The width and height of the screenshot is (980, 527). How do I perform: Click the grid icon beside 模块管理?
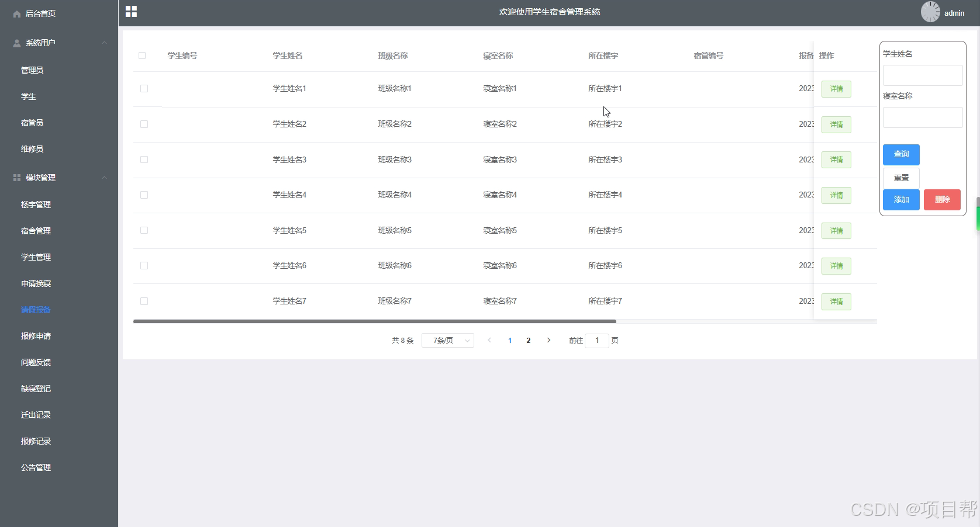pyautogui.click(x=16, y=178)
